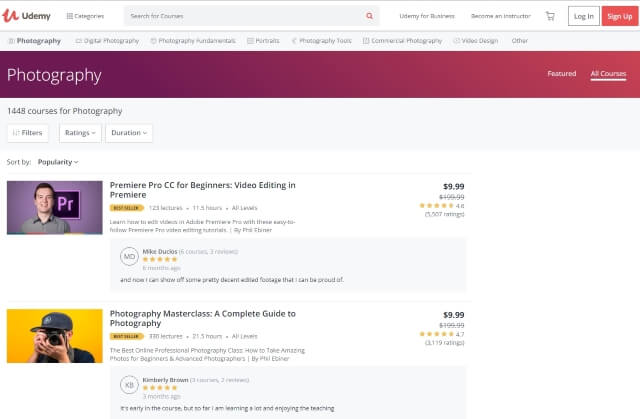
Task: Click the 1448 courses for Photography text
Action: 64,111
